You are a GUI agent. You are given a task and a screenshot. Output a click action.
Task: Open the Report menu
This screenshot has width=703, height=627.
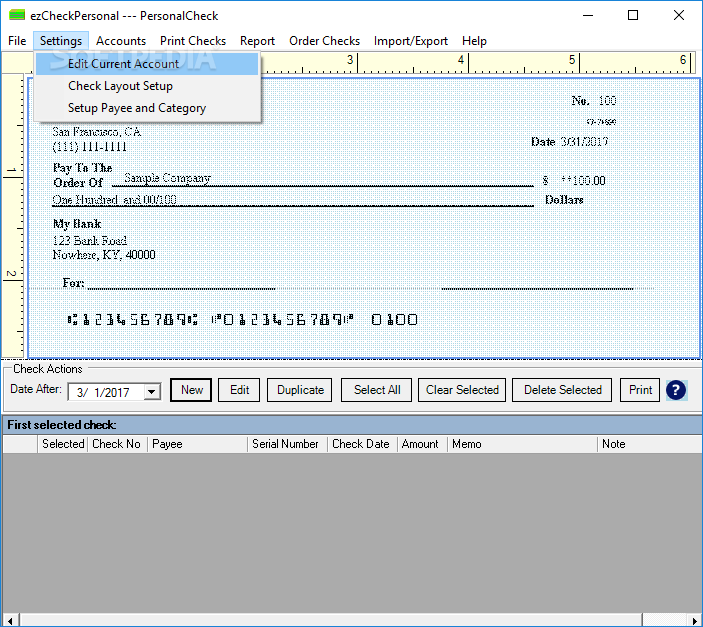coord(257,41)
